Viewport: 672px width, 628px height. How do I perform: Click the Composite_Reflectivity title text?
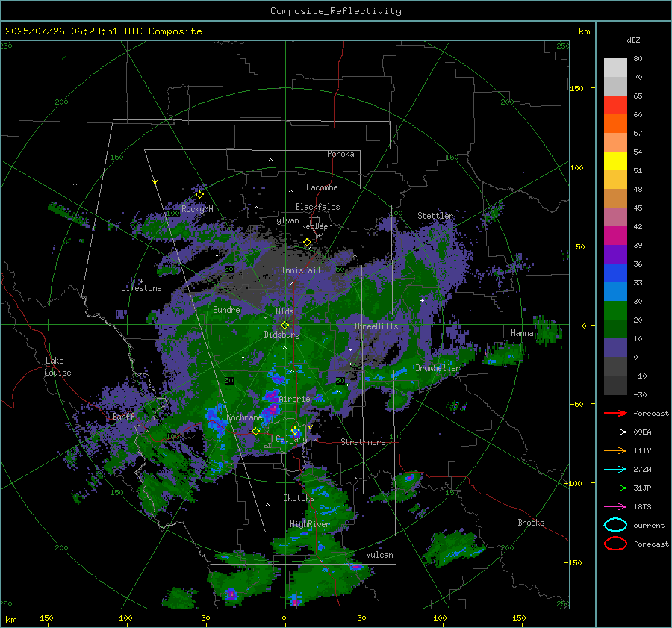(x=335, y=11)
